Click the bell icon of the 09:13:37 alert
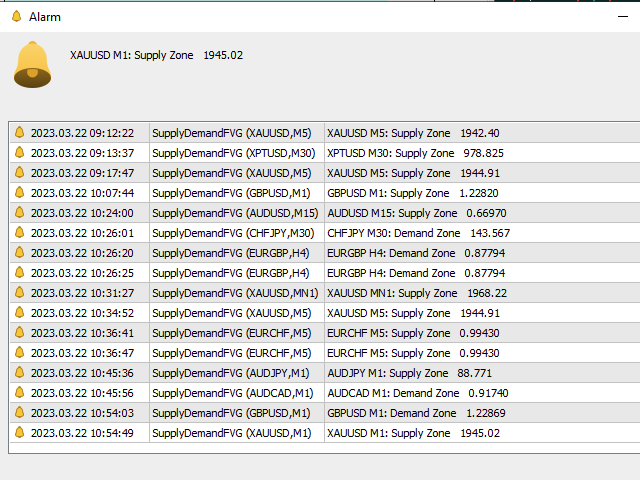This screenshot has width=640, height=480. click(x=19, y=153)
